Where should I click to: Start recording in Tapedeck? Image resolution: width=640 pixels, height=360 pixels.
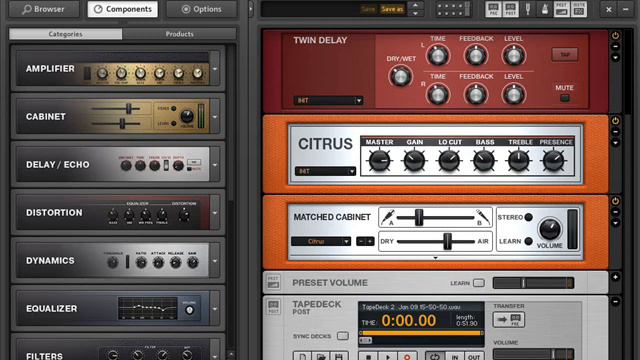(407, 356)
